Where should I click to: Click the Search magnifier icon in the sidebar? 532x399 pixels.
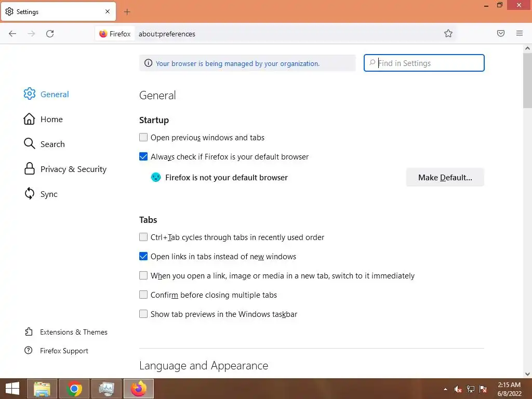point(30,144)
